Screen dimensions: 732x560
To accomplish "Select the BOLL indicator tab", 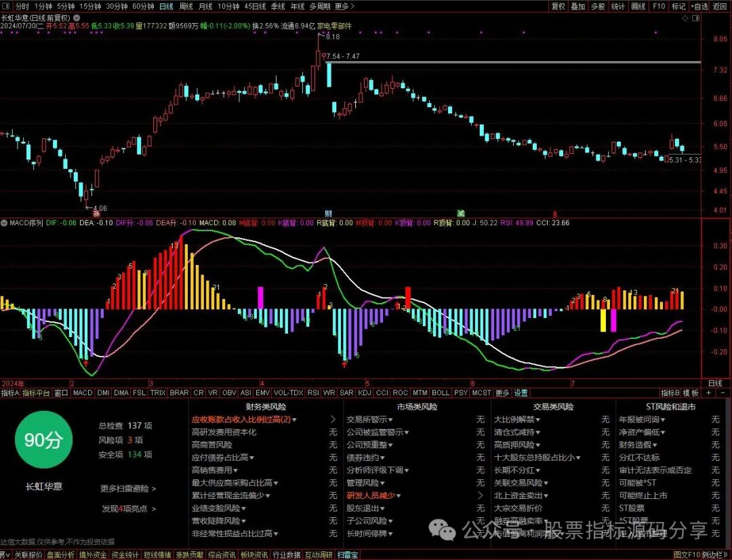I will pos(441,393).
